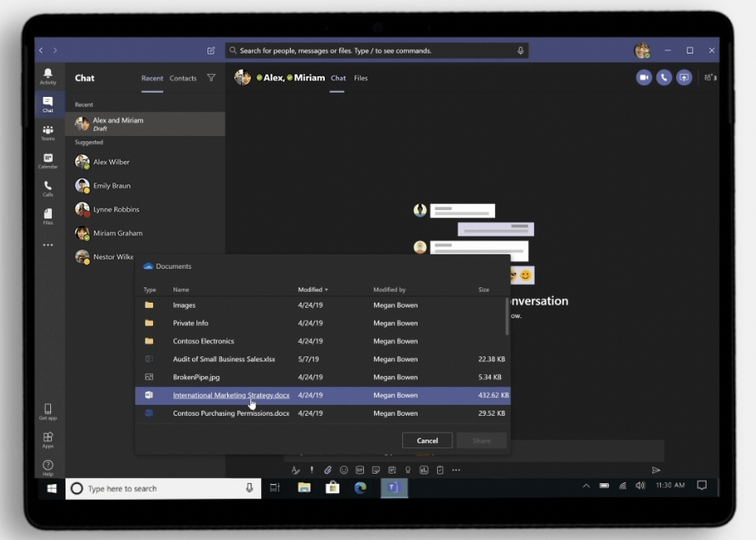Select International Marketing Strategy.docx file

(231, 395)
